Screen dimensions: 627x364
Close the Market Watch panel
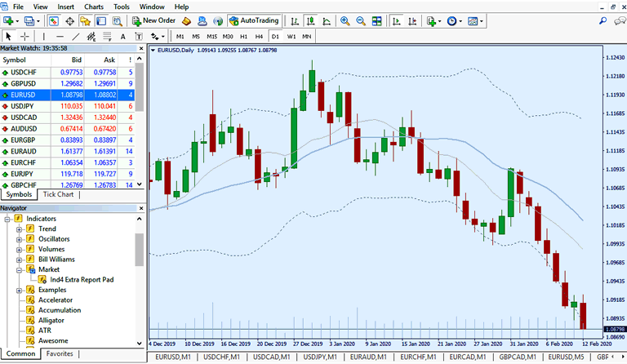[141, 48]
